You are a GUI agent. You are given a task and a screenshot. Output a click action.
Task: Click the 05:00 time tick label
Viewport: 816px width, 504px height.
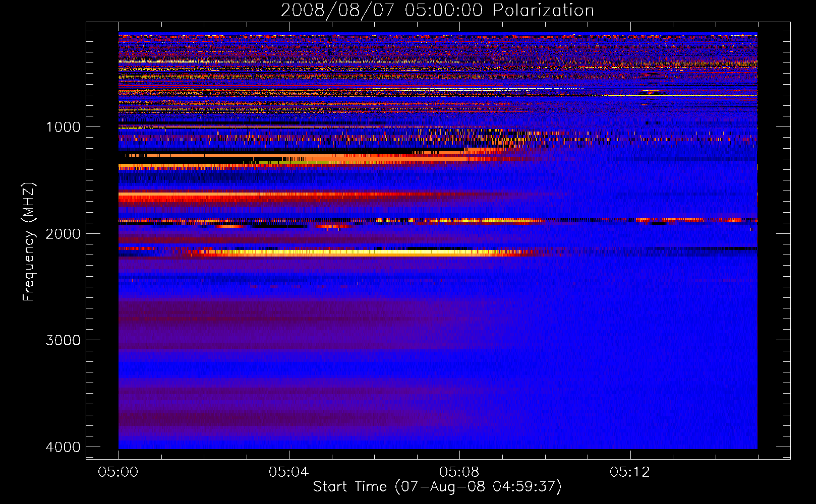click(119, 472)
